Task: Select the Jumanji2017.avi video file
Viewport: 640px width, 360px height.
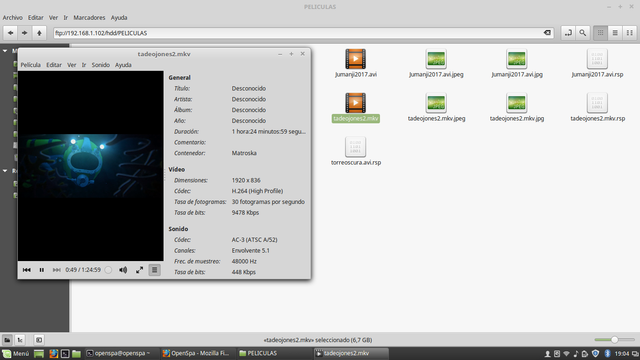Action: pyautogui.click(x=356, y=63)
